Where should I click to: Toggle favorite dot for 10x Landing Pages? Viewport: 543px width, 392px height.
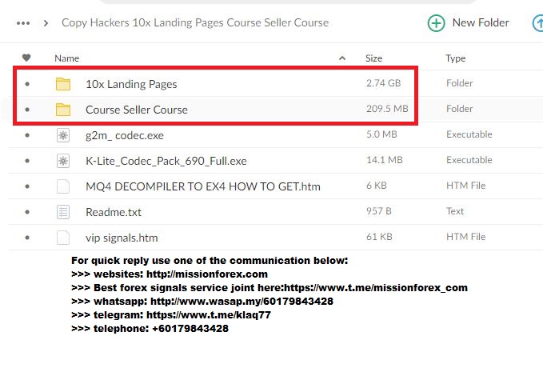coord(27,84)
